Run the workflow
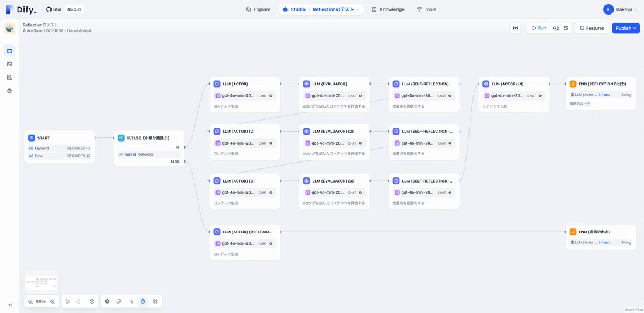 pos(539,28)
